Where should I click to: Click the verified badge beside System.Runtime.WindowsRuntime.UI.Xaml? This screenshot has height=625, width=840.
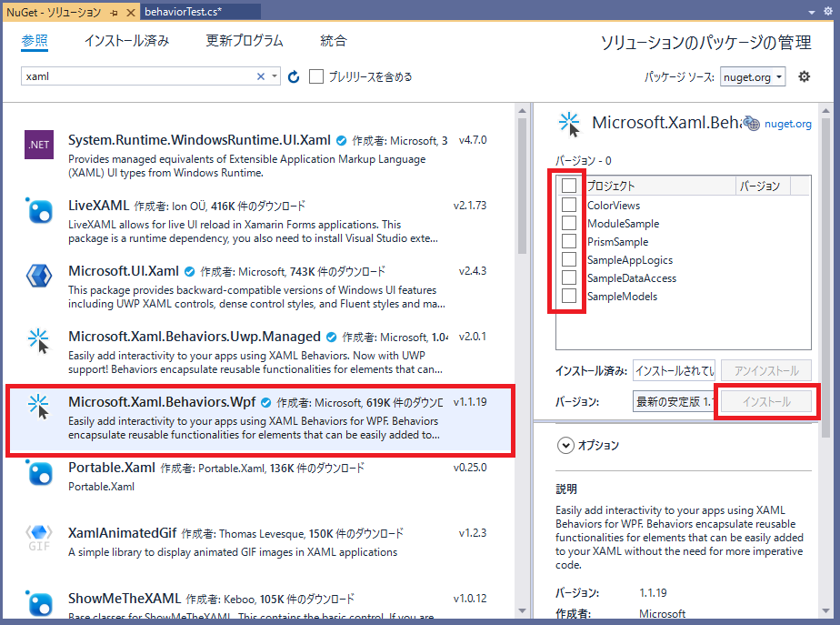341,140
